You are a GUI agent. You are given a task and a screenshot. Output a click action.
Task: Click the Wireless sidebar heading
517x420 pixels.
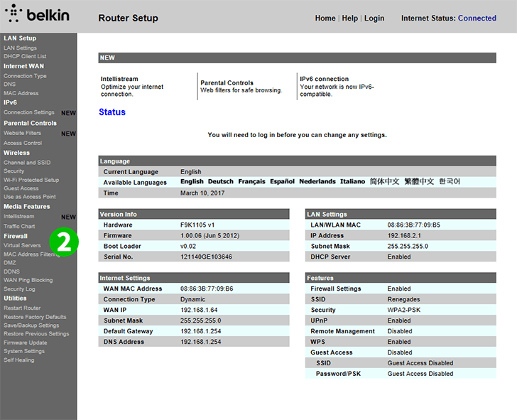(16, 153)
